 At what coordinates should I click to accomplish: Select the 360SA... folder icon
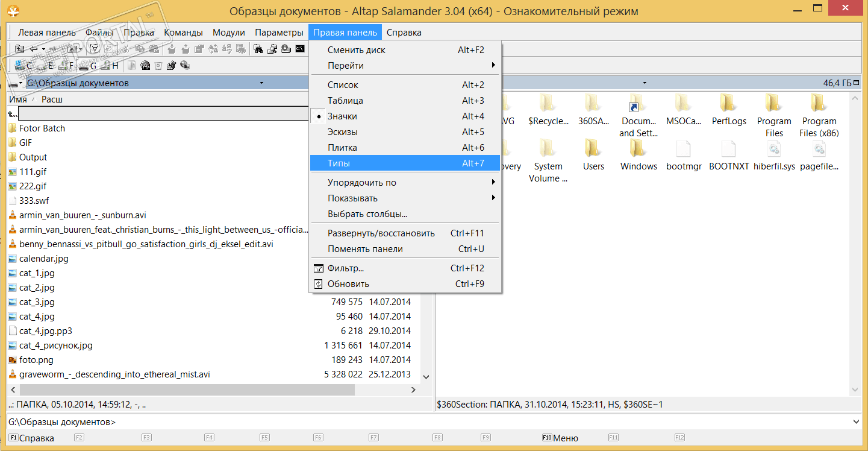(x=593, y=102)
